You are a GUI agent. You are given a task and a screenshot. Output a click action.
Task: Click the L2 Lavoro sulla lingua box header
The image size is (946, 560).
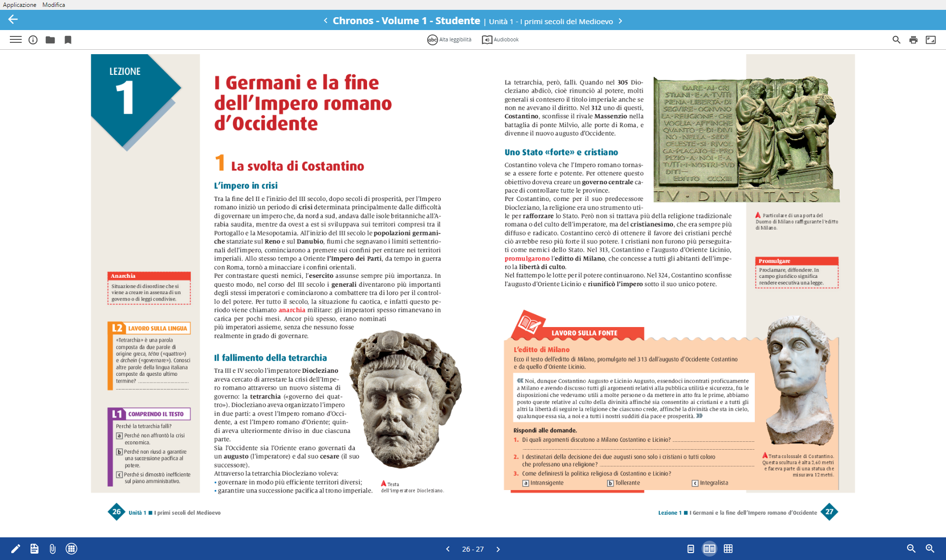point(149,328)
